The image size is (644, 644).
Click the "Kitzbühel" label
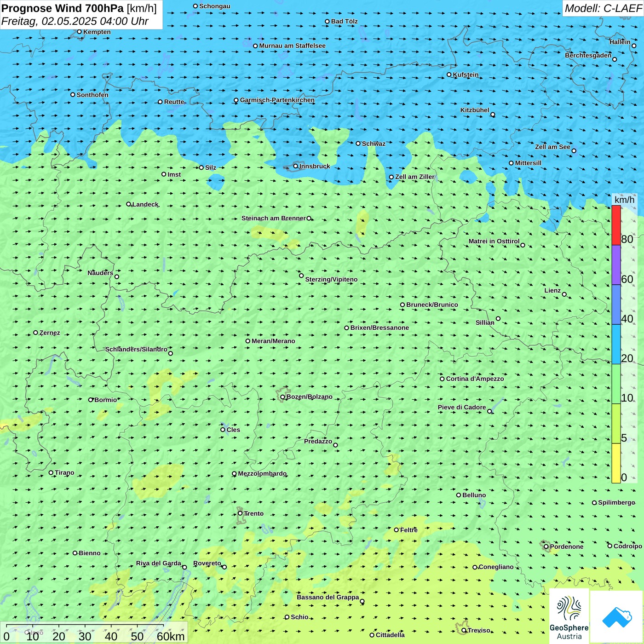(x=475, y=110)
